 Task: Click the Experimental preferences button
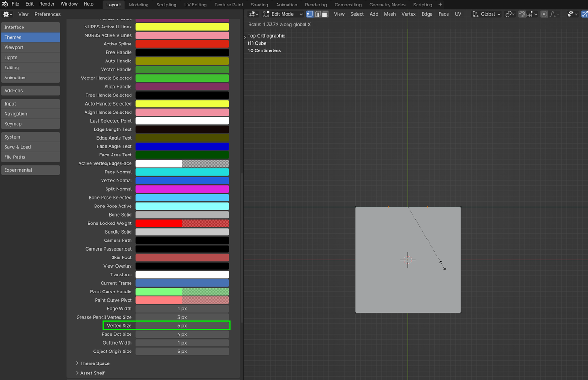[30, 170]
